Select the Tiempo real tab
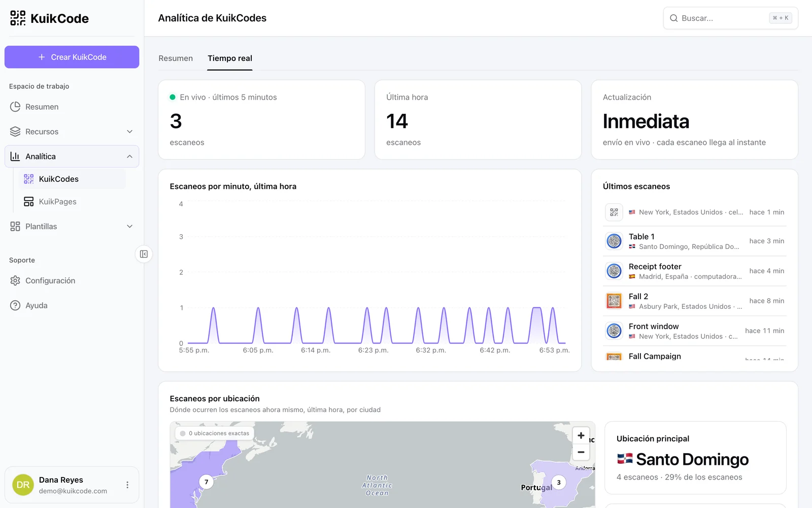This screenshot has height=508, width=812. (230, 58)
